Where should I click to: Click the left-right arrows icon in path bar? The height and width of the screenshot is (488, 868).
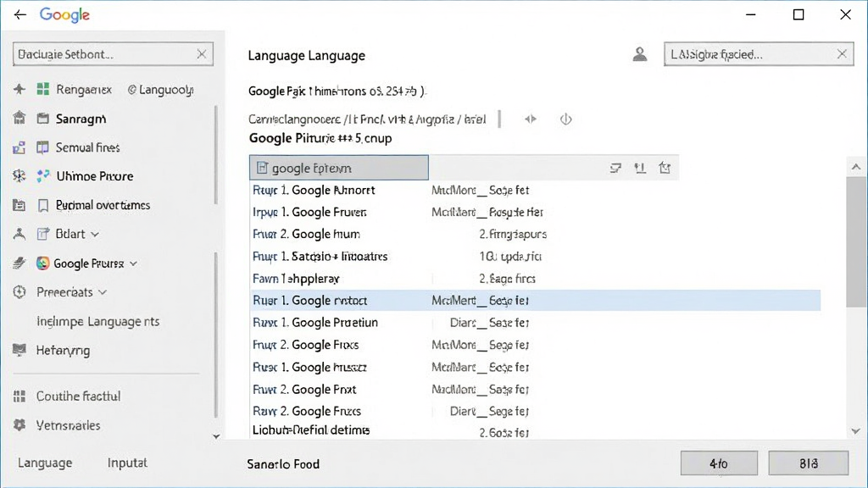(x=531, y=119)
